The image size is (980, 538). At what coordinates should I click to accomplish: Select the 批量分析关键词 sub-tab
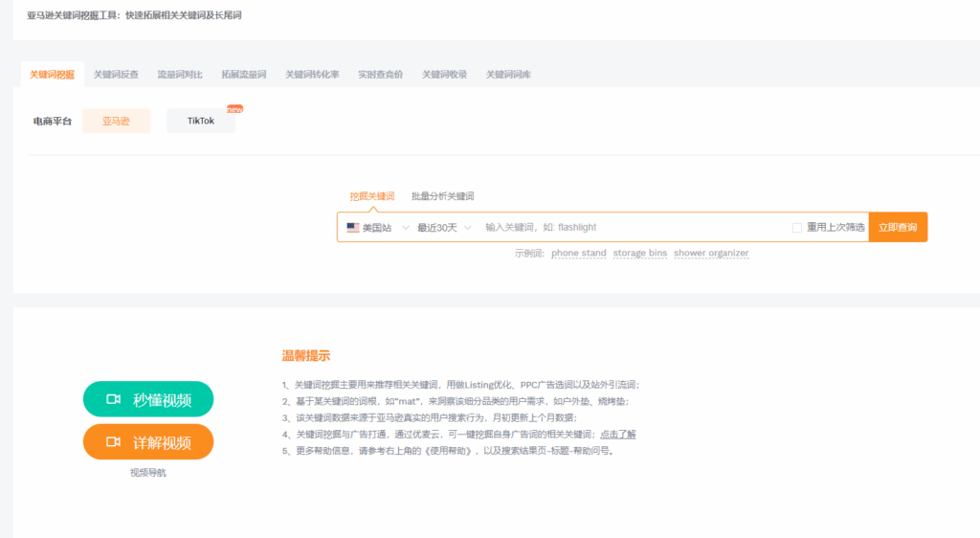point(442,196)
